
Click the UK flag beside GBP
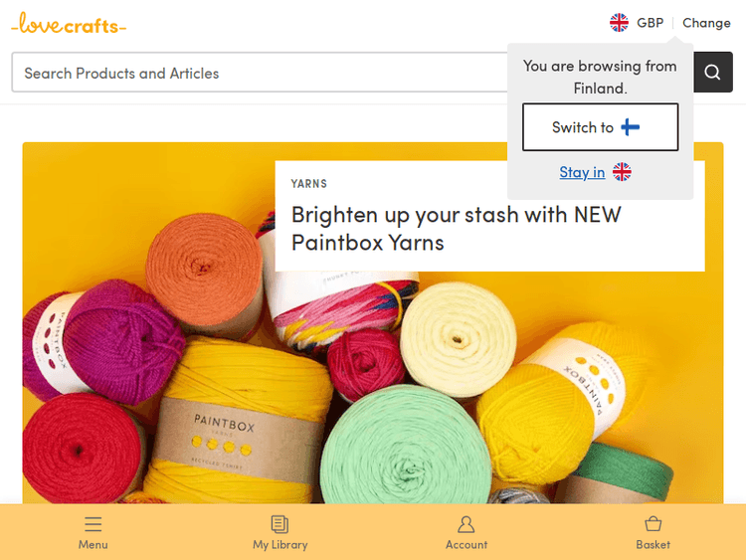point(620,23)
